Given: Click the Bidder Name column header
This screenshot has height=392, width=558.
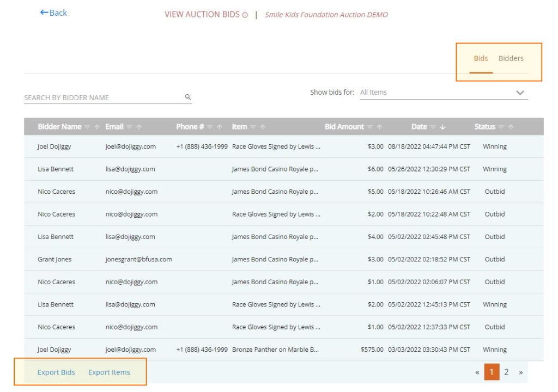Looking at the screenshot, I should pos(59,127).
